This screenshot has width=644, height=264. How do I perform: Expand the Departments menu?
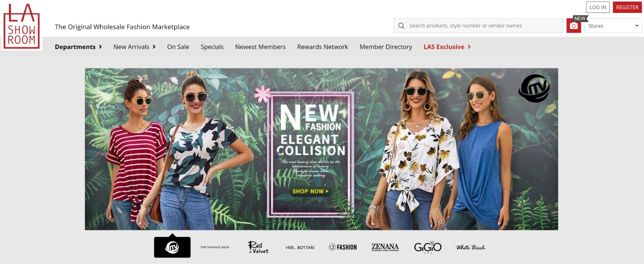(x=78, y=47)
